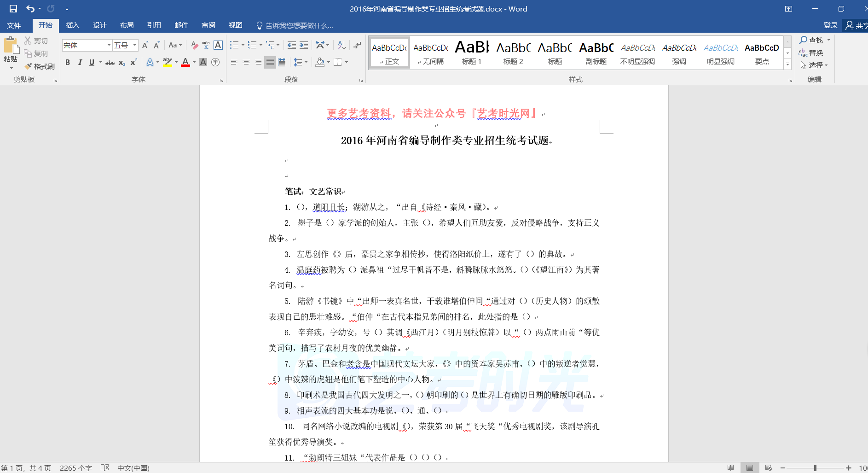
Task: Click the red font color swatch
Action: coord(185,62)
